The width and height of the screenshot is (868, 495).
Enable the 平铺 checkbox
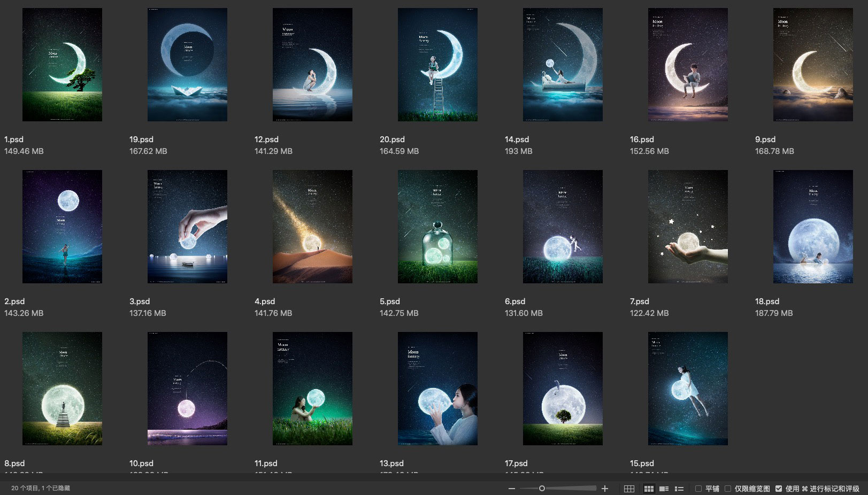tap(698, 489)
